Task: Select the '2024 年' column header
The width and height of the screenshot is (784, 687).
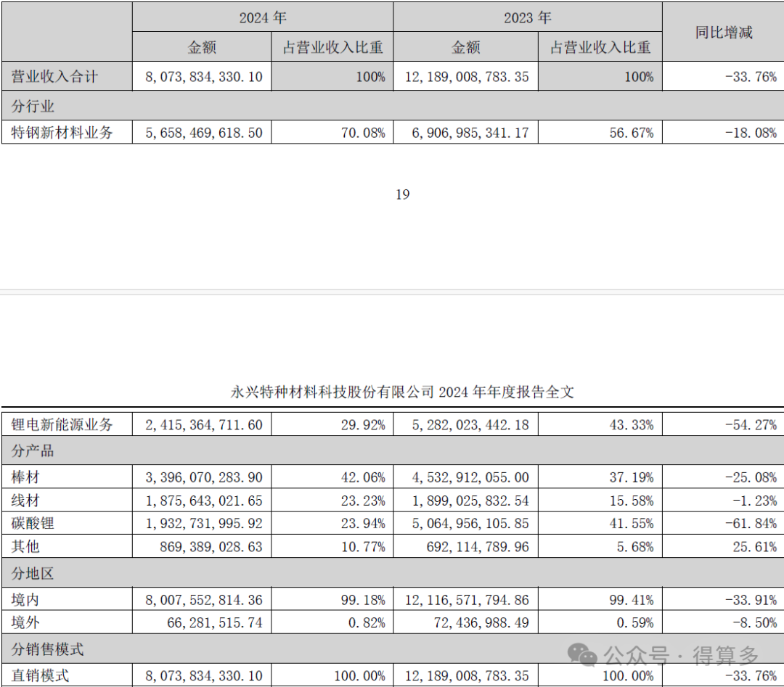Action: (263, 18)
